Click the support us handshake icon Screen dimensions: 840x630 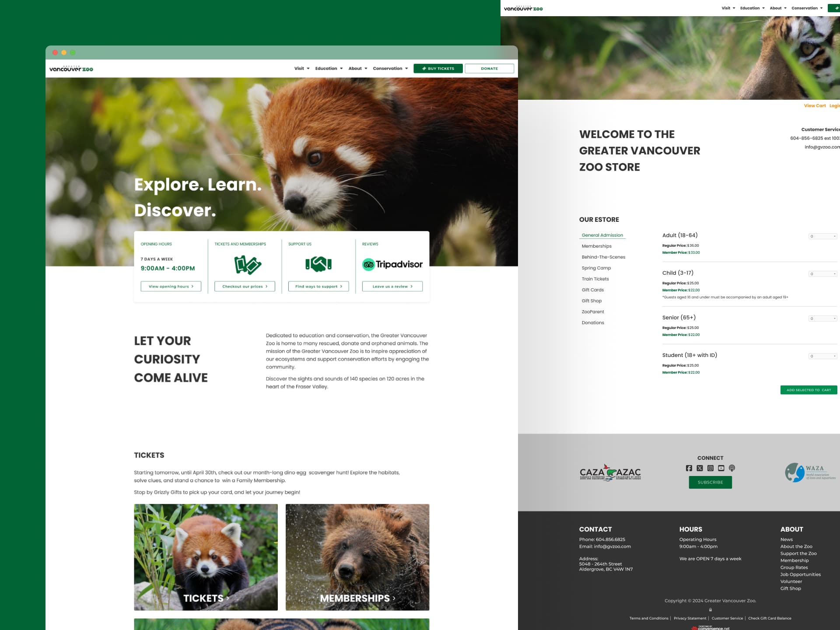pyautogui.click(x=318, y=265)
